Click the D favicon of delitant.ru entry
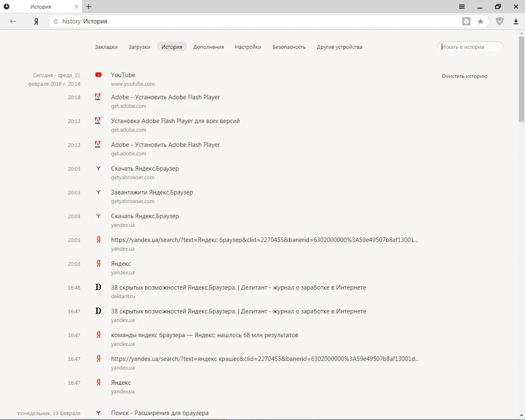This screenshot has width=525, height=420. (x=98, y=287)
